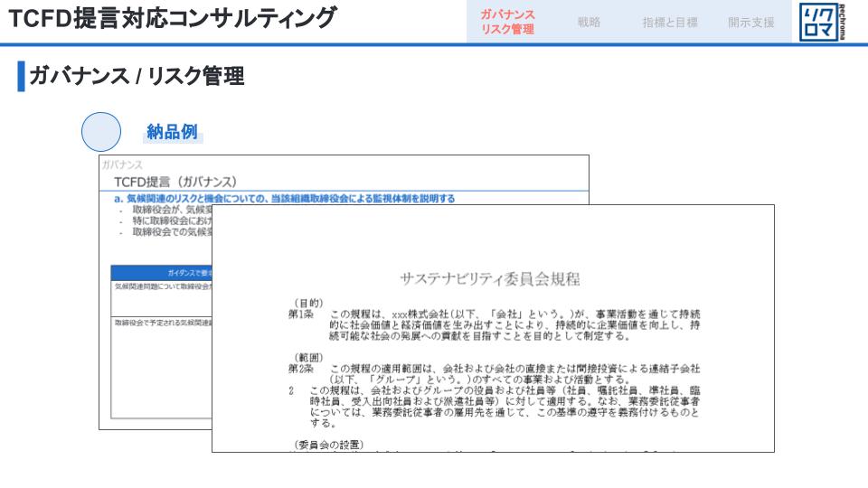Select the （範囲） section heading
The width and height of the screenshot is (868, 488).
click(x=308, y=358)
